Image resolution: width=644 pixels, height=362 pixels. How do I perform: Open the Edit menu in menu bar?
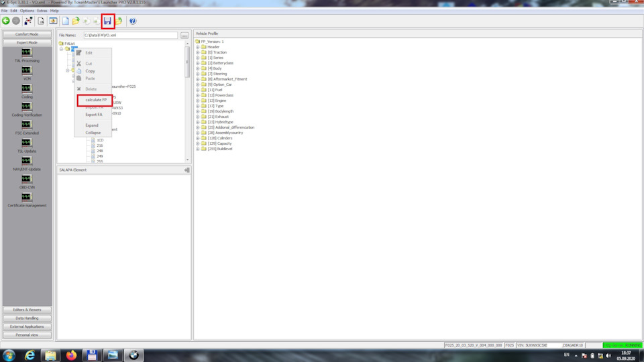click(x=13, y=11)
